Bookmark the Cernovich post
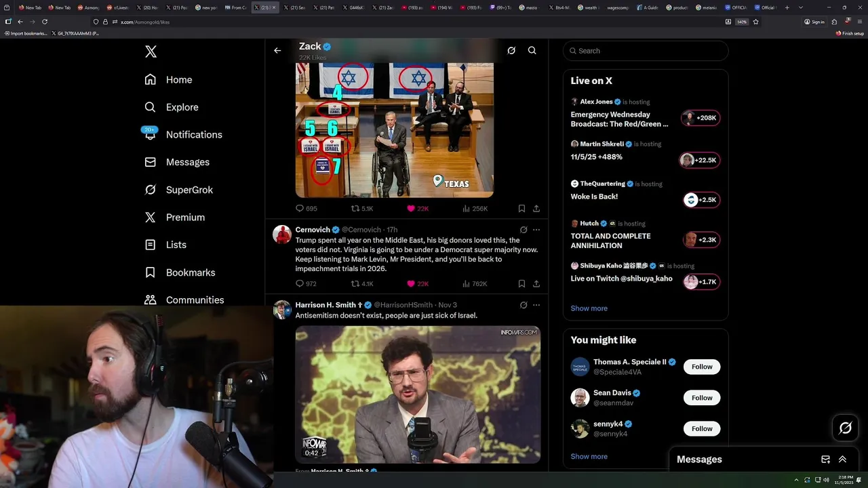The image size is (868, 488). (521, 284)
